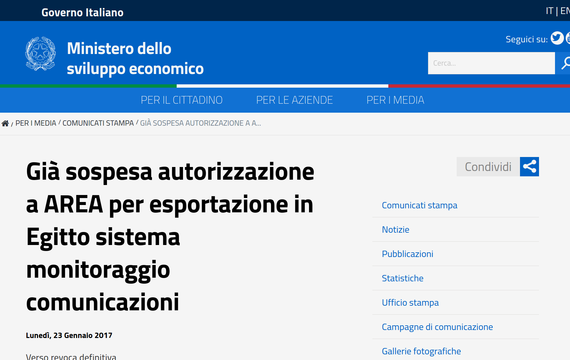Viewport: 570px width, 360px height.
Task: Open Campagne di comunicazione sidebar link
Action: [x=437, y=327]
